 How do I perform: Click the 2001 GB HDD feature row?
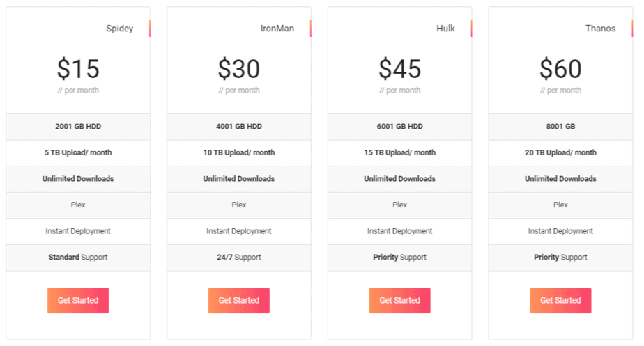(x=78, y=127)
